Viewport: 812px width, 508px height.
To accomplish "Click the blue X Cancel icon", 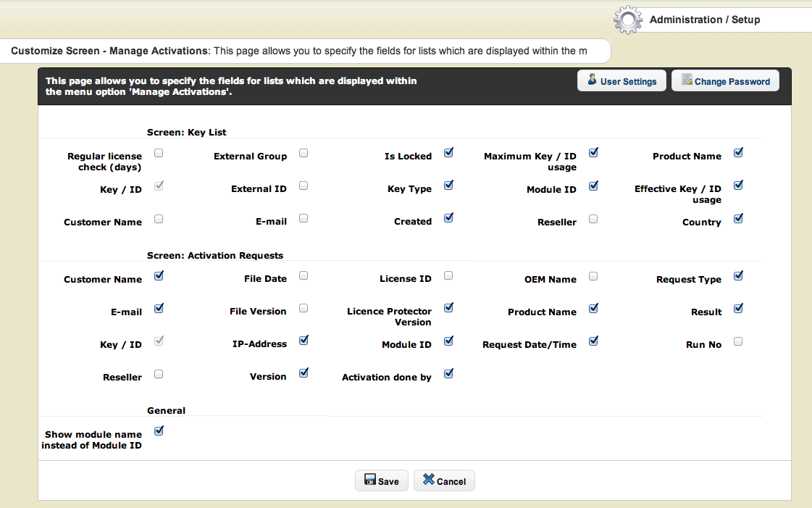I will tap(429, 480).
